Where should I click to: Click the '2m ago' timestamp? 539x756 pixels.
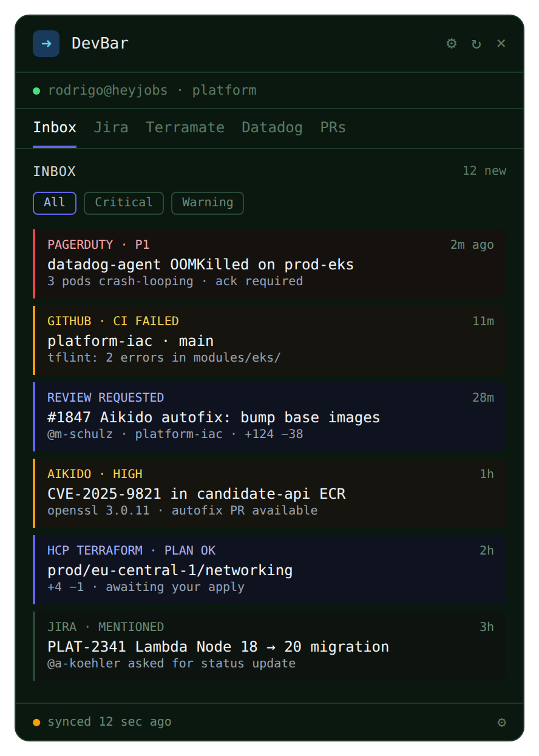472,245
